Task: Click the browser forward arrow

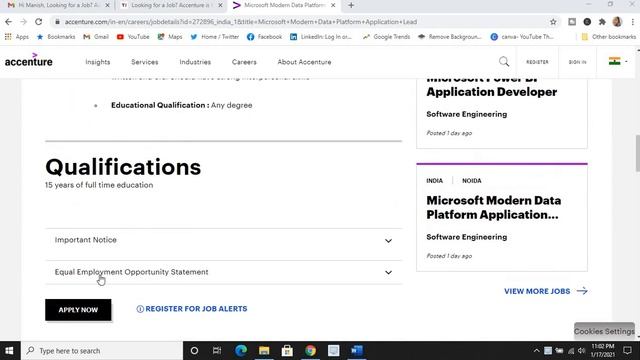Action: pos(23,22)
